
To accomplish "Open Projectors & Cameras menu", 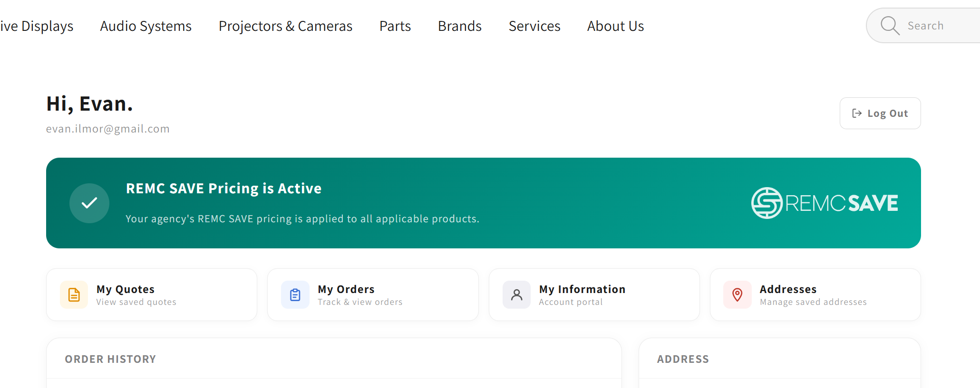I will pos(285,26).
